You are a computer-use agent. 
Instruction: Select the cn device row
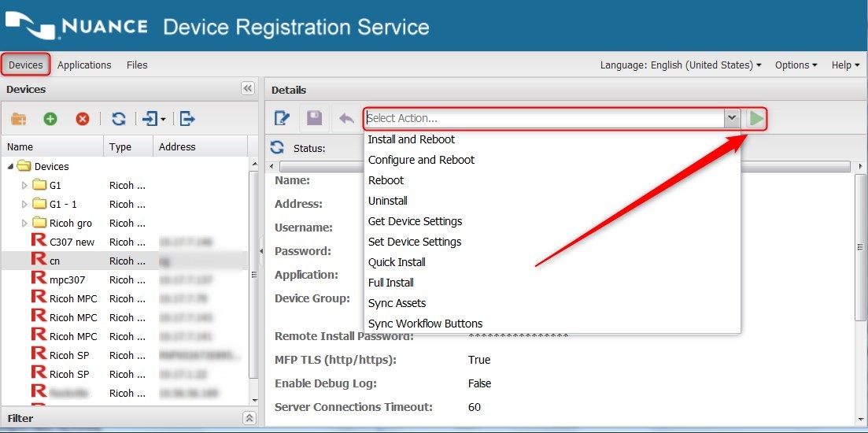[125, 261]
